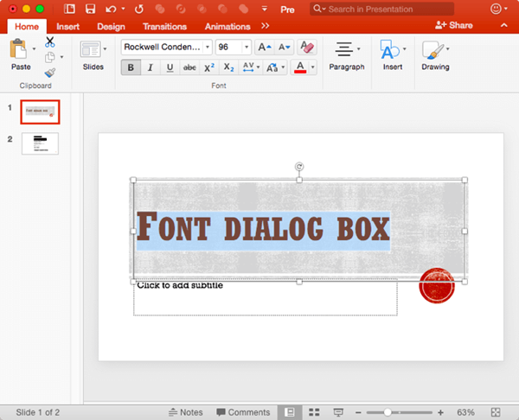The width and height of the screenshot is (519, 420).
Task: Switch to Slide Sorter view icon
Action: [314, 412]
